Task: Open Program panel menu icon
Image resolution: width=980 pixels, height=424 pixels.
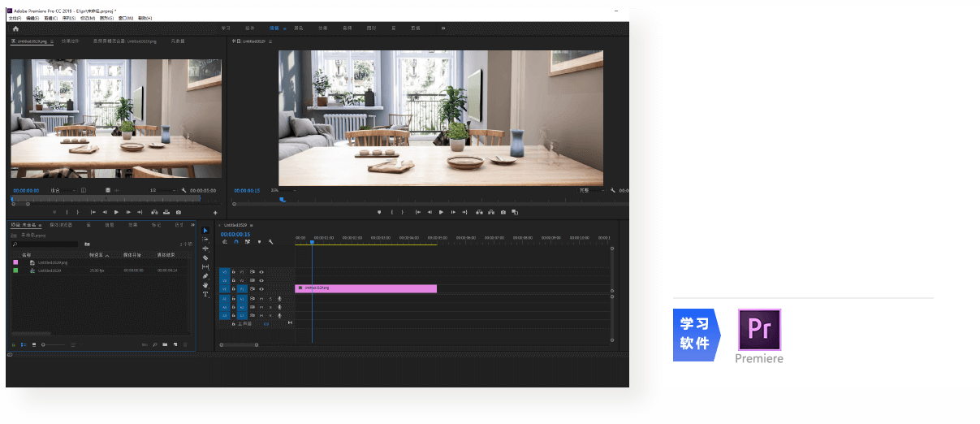Action: click(270, 40)
